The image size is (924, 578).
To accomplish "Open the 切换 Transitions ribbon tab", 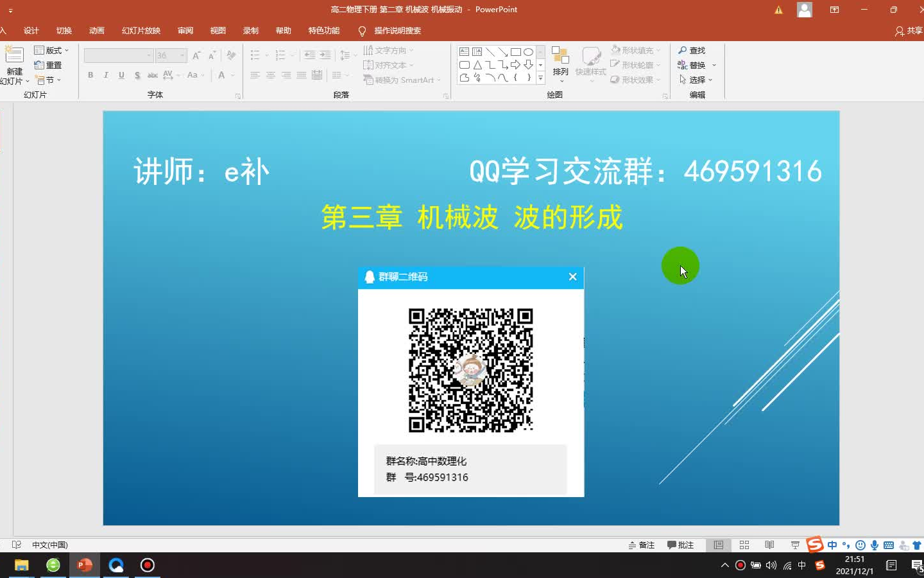I will (x=64, y=30).
